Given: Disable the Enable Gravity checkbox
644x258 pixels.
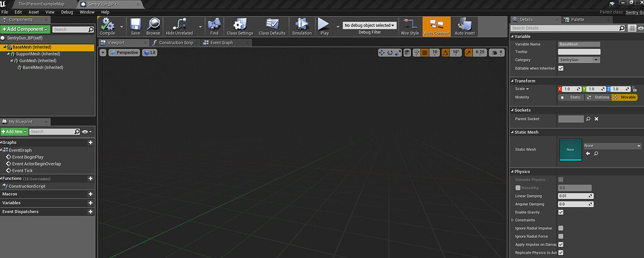Looking at the screenshot, I should coord(561,212).
